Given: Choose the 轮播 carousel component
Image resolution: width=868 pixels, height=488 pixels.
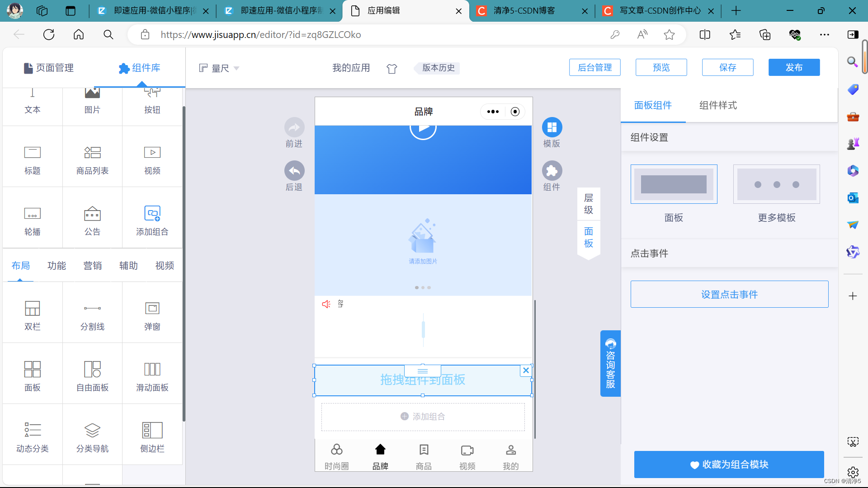Looking at the screenshot, I should (32, 220).
